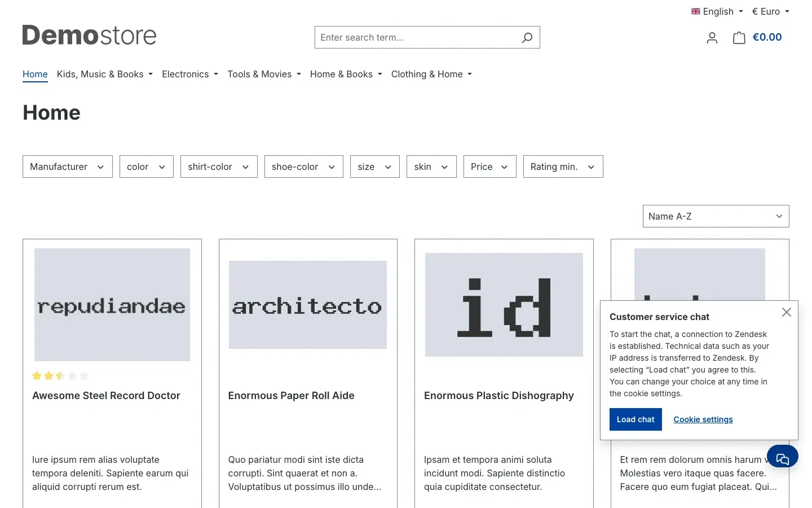812x508 pixels.
Task: Expand the Rating min. filter
Action: coord(563,167)
